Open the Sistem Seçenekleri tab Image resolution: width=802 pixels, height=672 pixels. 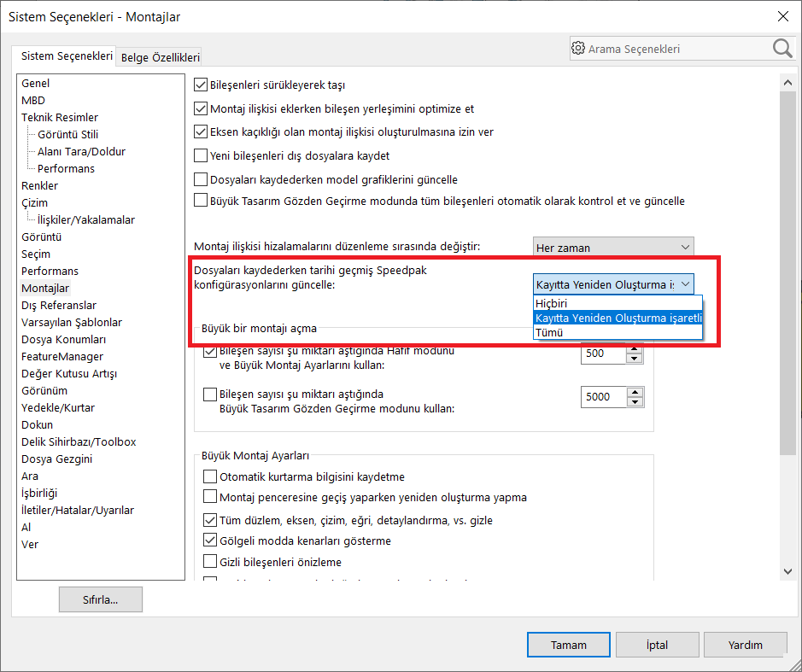[x=67, y=56]
